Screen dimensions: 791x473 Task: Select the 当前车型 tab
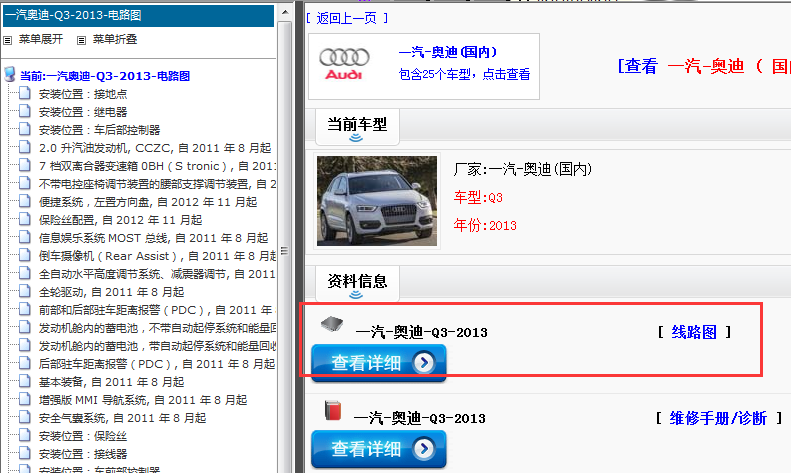click(x=357, y=127)
